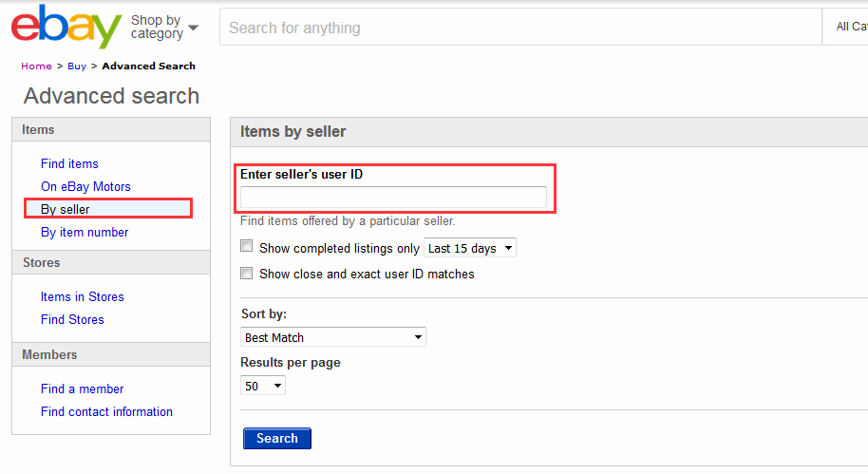This screenshot has width=868, height=474.
Task: Click the eBay logo
Action: (x=66, y=28)
